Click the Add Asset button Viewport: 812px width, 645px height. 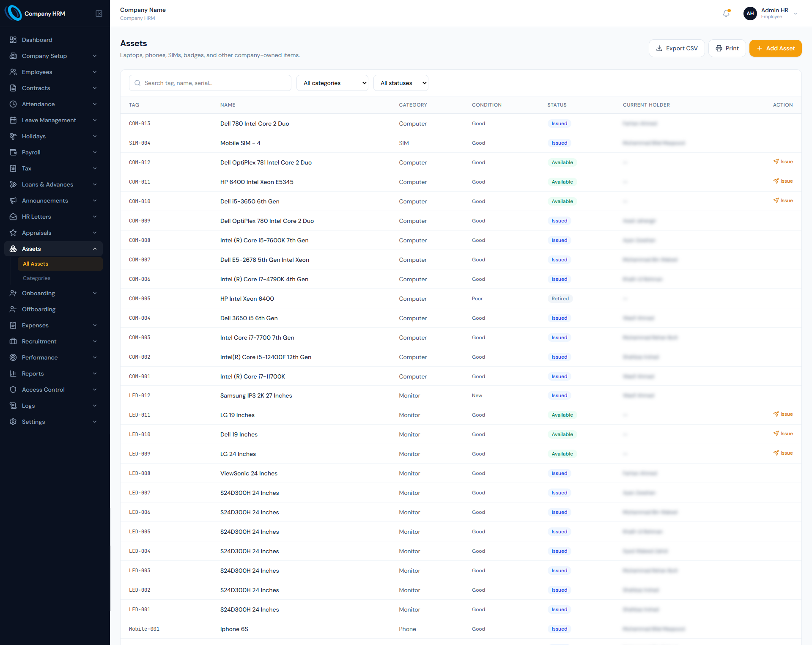[776, 48]
